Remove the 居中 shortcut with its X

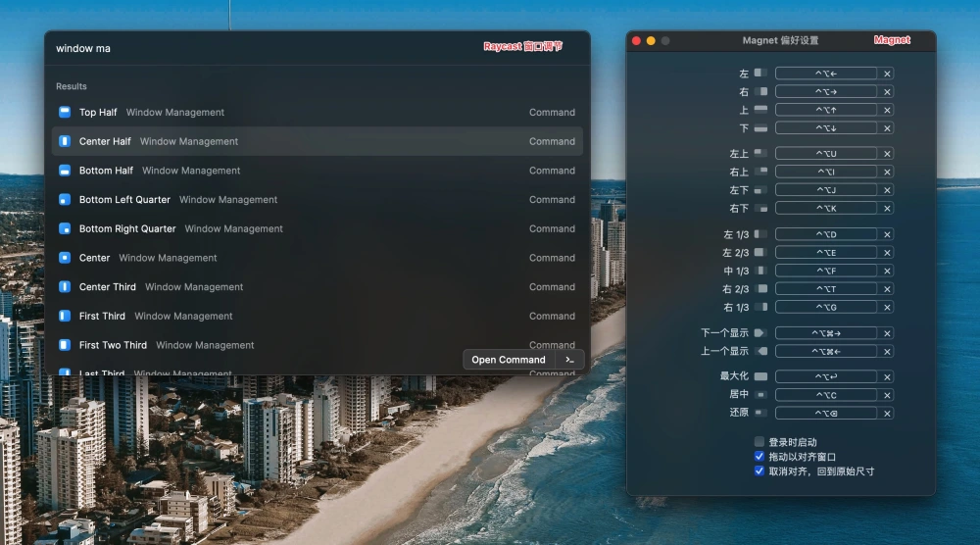pos(886,395)
